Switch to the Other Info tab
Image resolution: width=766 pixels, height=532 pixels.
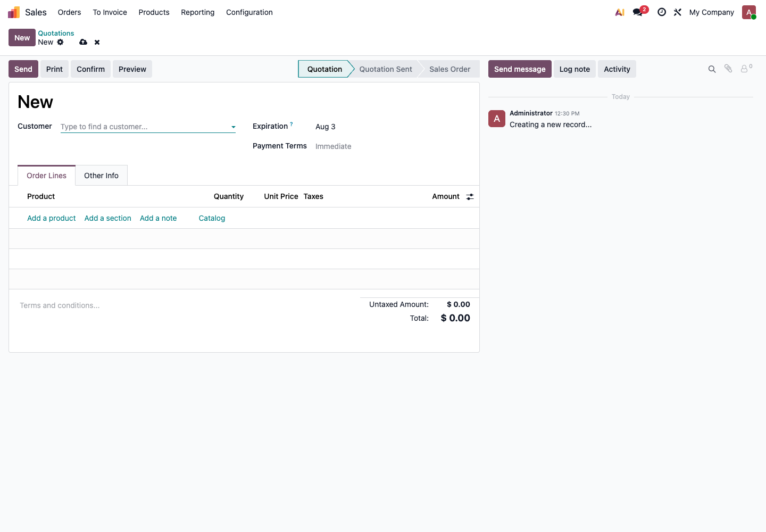click(101, 176)
